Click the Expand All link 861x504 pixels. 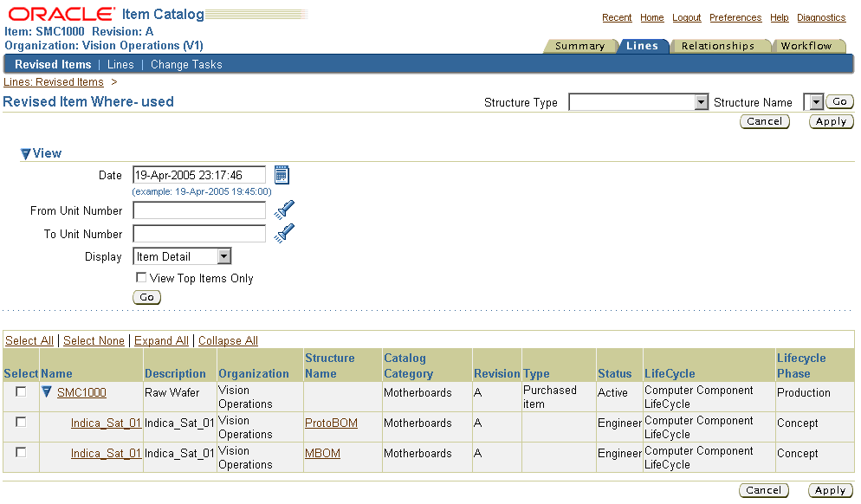[161, 340]
